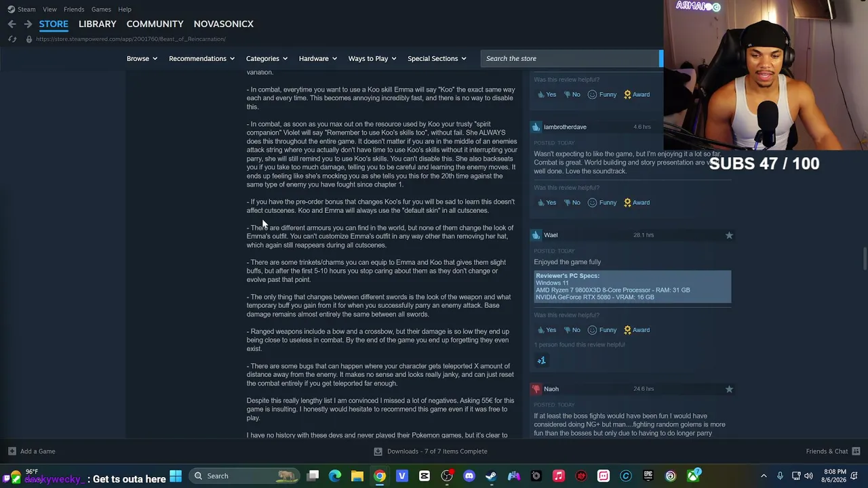Go to the COMMUNITY tab
The height and width of the screenshot is (488, 868).
coord(155,24)
